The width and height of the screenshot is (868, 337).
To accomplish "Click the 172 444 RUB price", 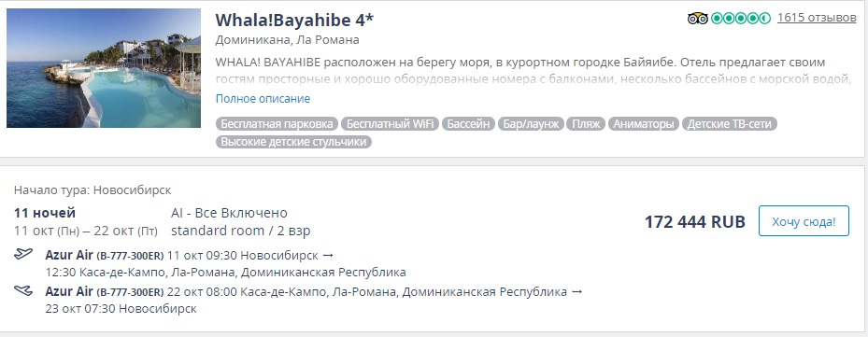I will [695, 222].
